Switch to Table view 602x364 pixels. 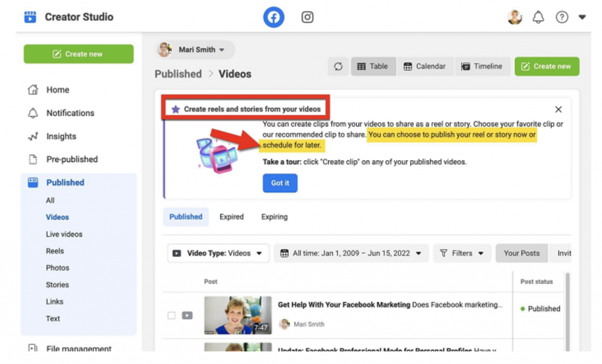[x=373, y=66]
